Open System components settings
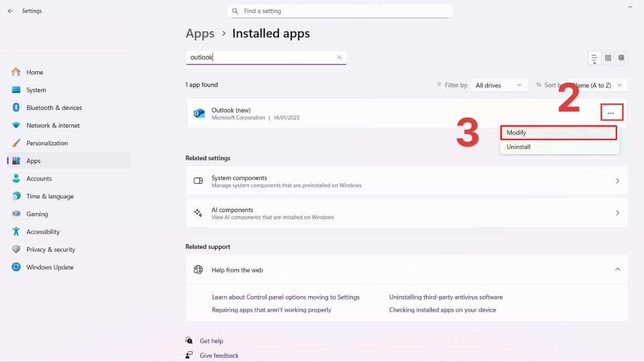The height and width of the screenshot is (362, 644). tap(407, 181)
